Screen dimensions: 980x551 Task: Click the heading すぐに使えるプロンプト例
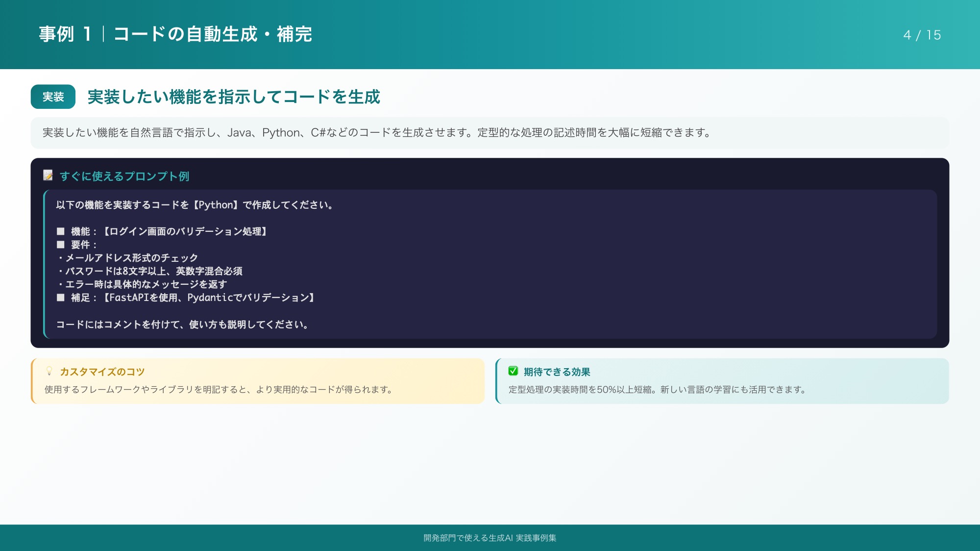pos(124,176)
